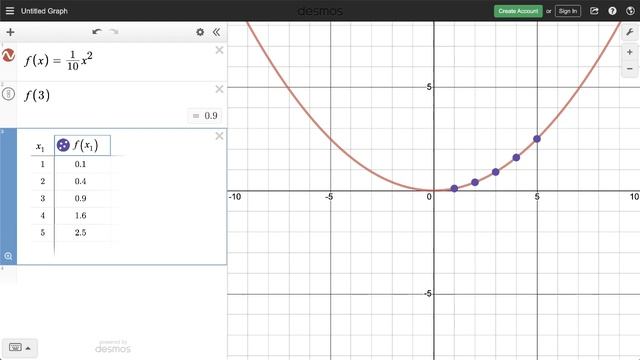Screen dimensions: 640x360
Task: Click the 0.9 table value
Action: [x=80, y=198]
